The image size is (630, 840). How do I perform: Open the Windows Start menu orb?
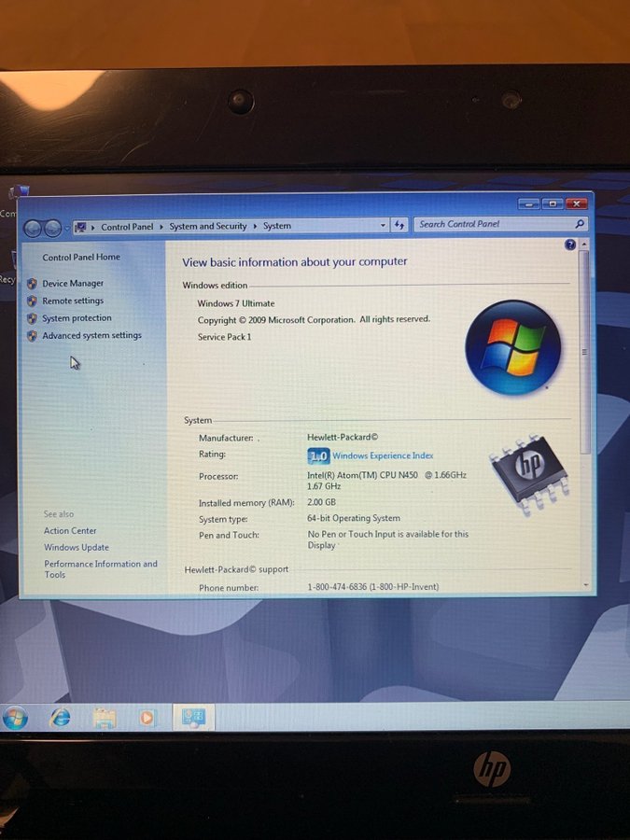tap(16, 717)
